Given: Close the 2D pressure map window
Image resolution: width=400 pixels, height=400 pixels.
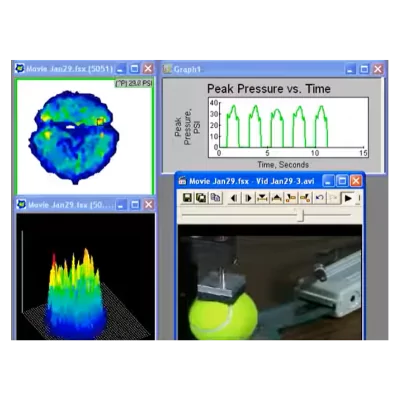Looking at the screenshot, I should [x=148, y=69].
